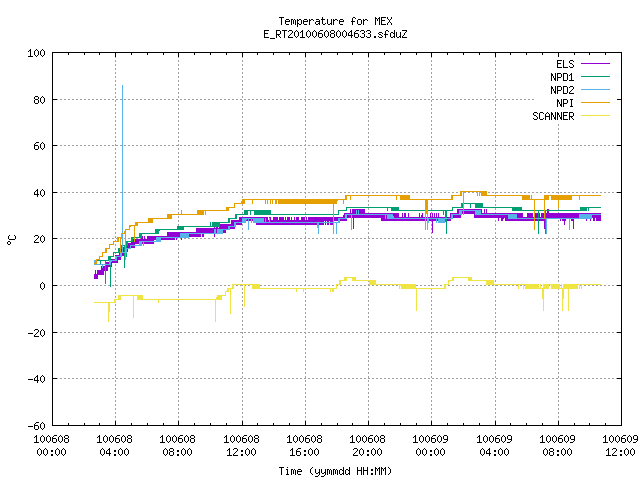
Task: Click the x-axis label 100608 16:00
Action: pyautogui.click(x=304, y=446)
